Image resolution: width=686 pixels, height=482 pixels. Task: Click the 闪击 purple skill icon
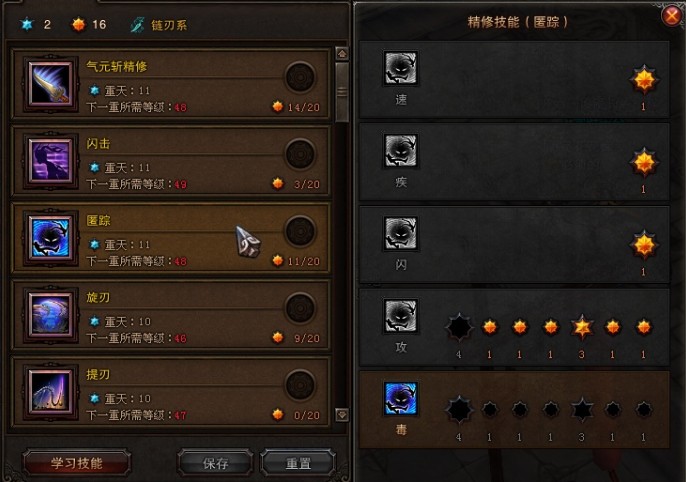point(50,161)
